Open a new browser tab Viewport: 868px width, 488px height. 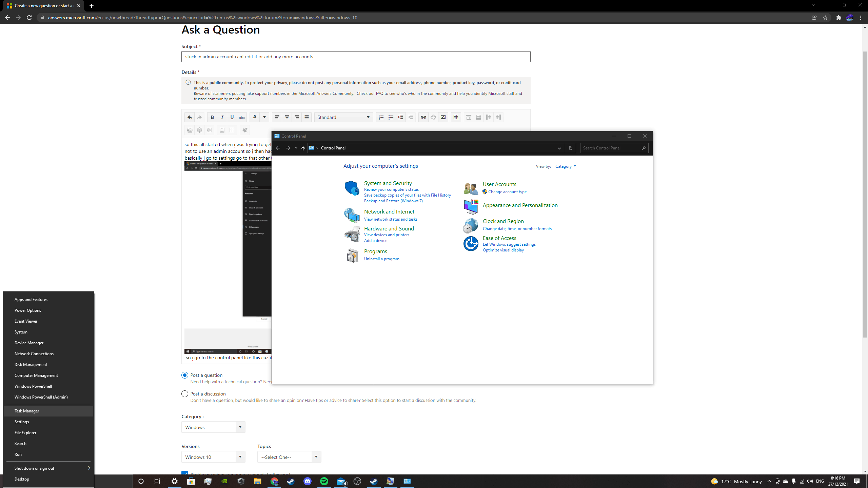(x=91, y=6)
